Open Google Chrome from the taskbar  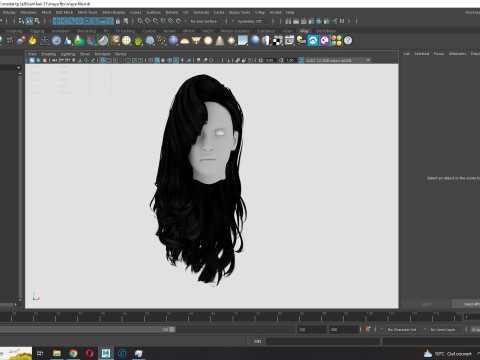pyautogui.click(x=73, y=353)
